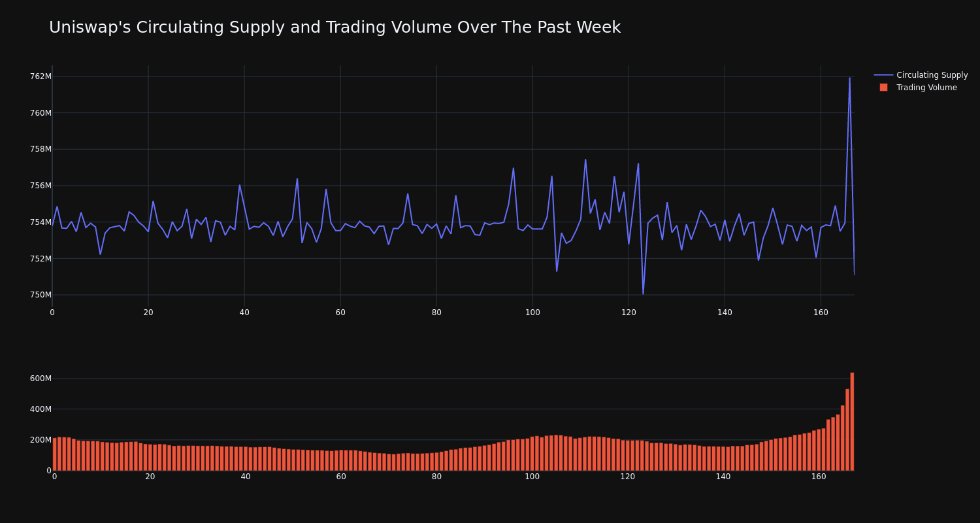The width and height of the screenshot is (980, 523).
Task: Click x-axis label 40 on supply chart
Action: pyautogui.click(x=244, y=312)
